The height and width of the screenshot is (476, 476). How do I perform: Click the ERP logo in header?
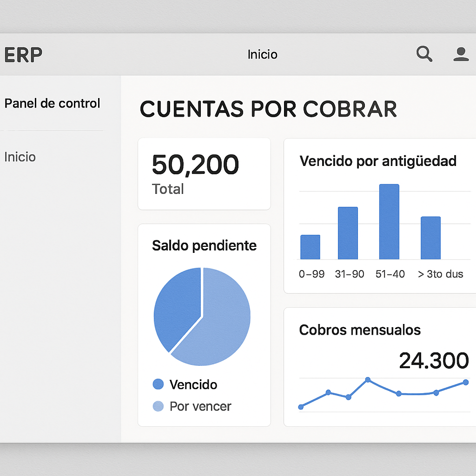[23, 55]
